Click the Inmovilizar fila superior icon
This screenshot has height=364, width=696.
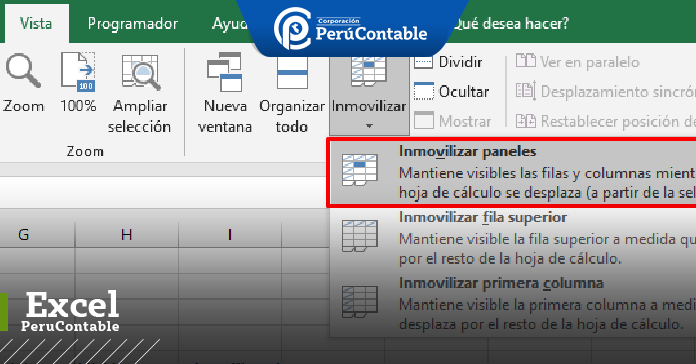(360, 236)
